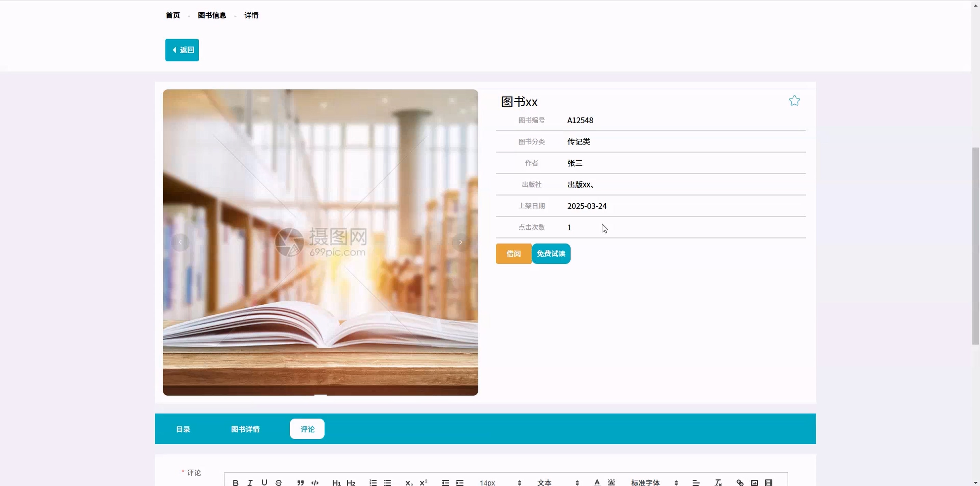
Task: Click the underline formatting icon
Action: click(264, 482)
